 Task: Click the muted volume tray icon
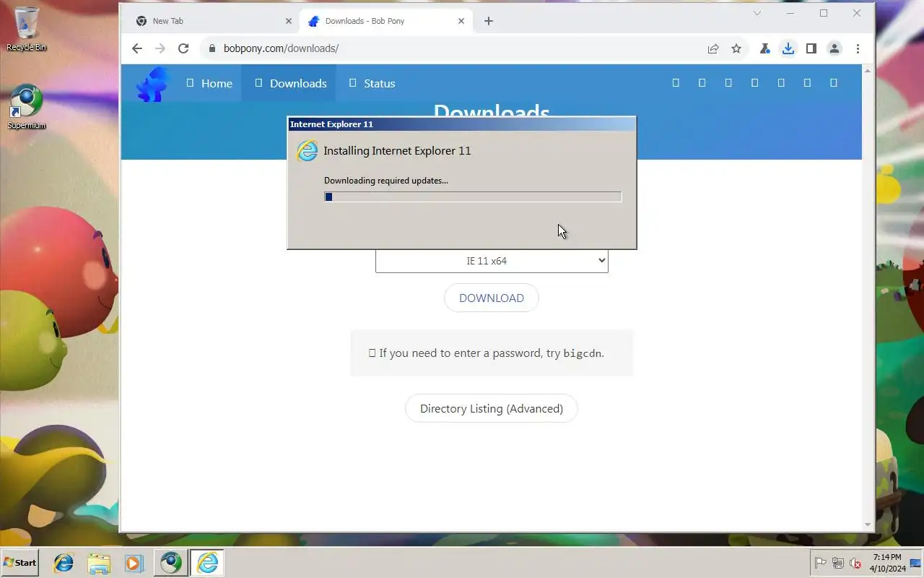[855, 563]
